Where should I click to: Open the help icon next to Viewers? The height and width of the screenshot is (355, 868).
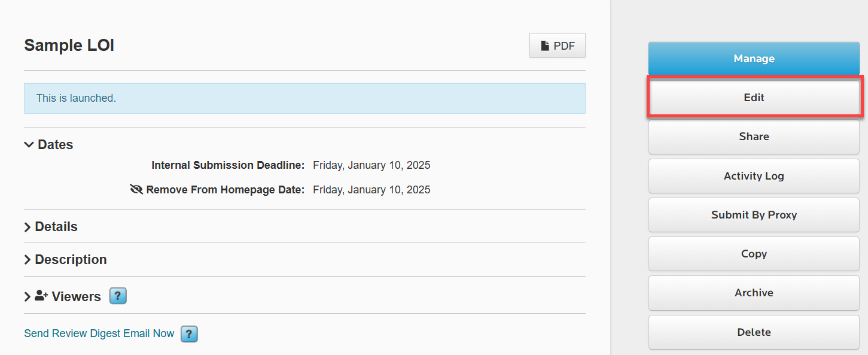click(118, 295)
